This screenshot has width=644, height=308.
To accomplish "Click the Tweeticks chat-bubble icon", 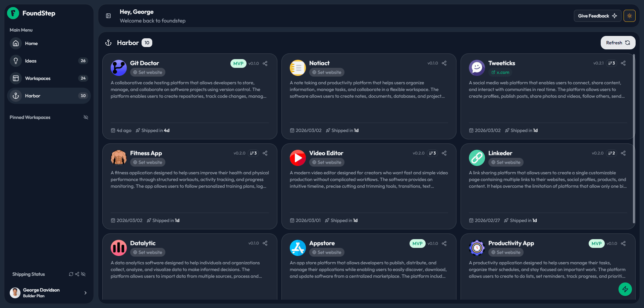I will pyautogui.click(x=477, y=68).
